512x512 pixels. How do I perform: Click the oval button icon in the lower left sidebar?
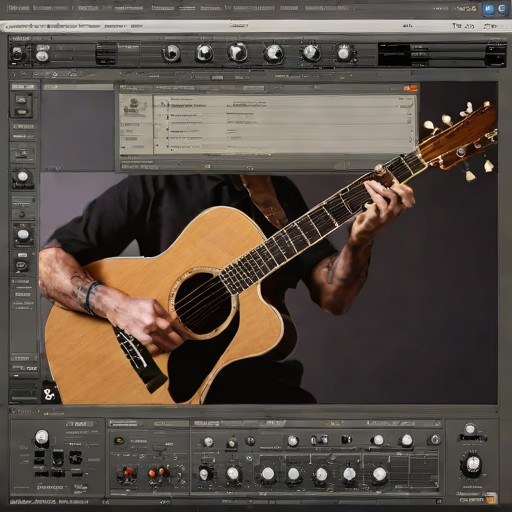pos(22,265)
